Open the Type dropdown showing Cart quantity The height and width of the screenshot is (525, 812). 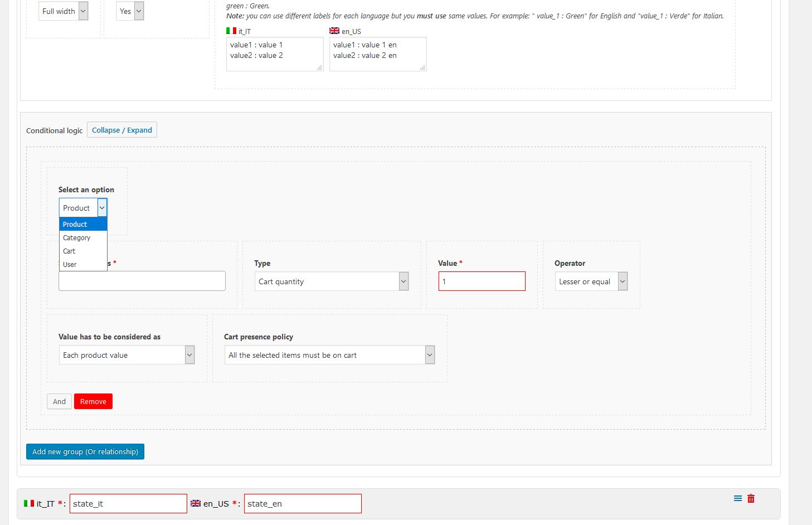[x=332, y=281]
